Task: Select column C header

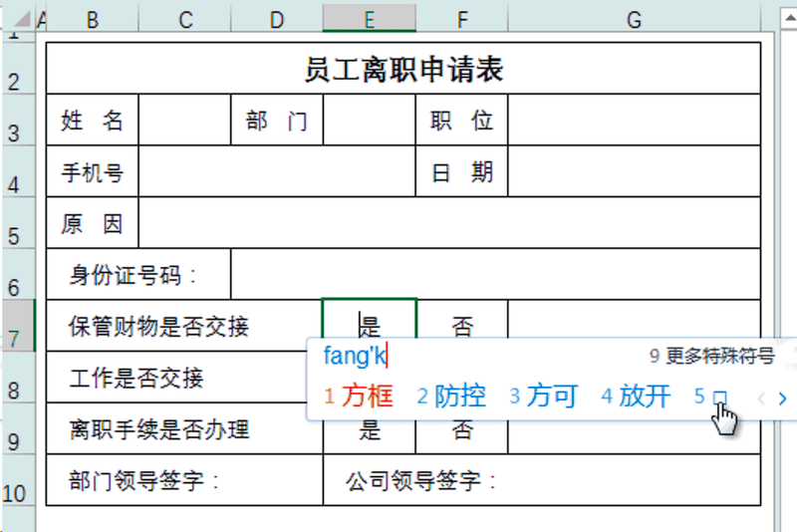Action: click(x=185, y=20)
